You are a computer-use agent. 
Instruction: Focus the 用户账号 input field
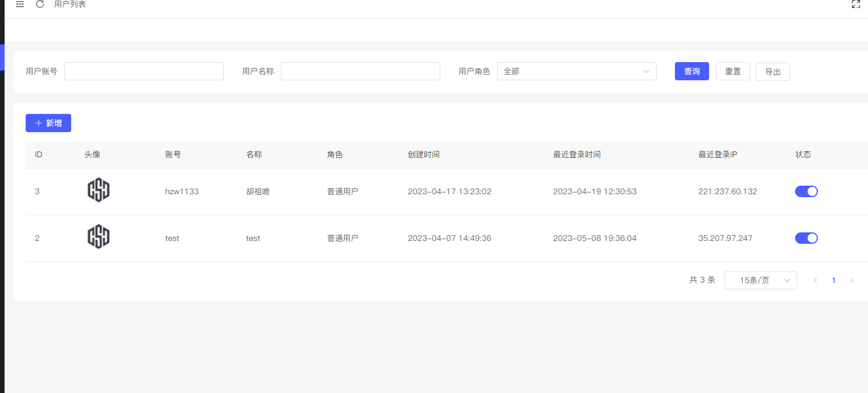144,71
